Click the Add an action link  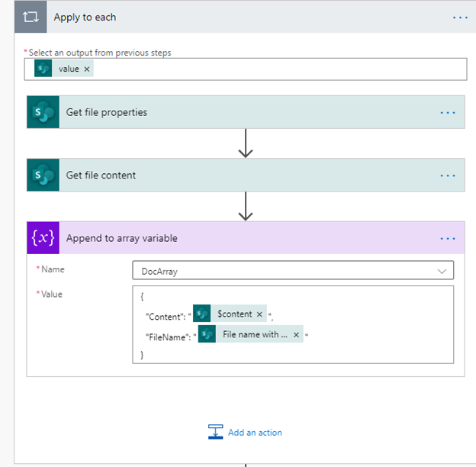[x=255, y=433]
